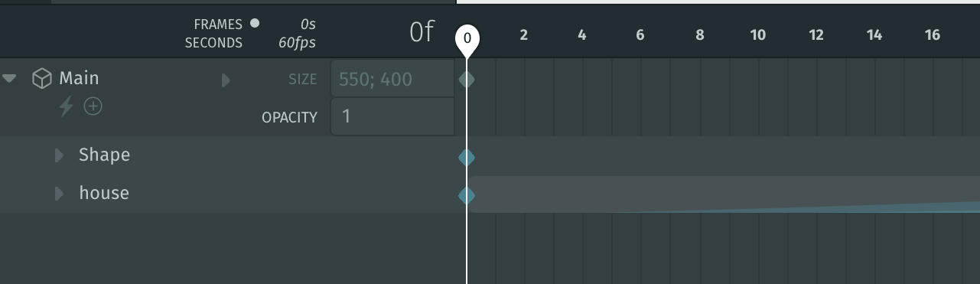Image resolution: width=980 pixels, height=284 pixels.
Task: Select the house layer name
Action: point(104,193)
